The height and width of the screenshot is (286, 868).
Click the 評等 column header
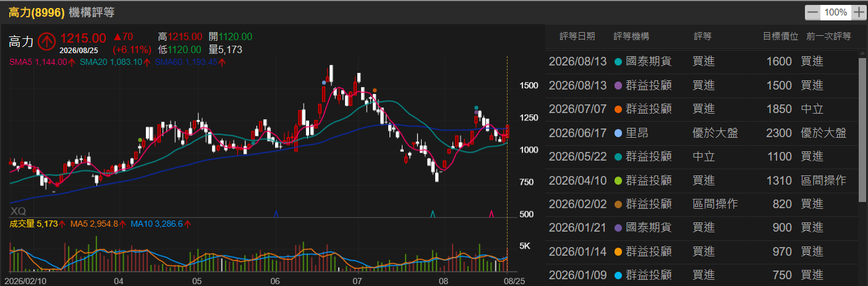click(703, 36)
